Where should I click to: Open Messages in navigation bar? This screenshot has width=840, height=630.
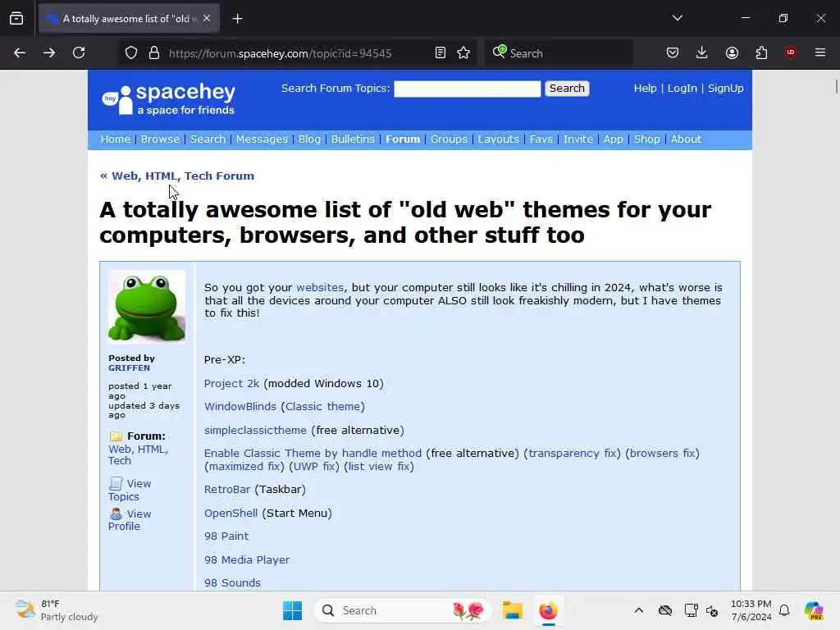262,139
